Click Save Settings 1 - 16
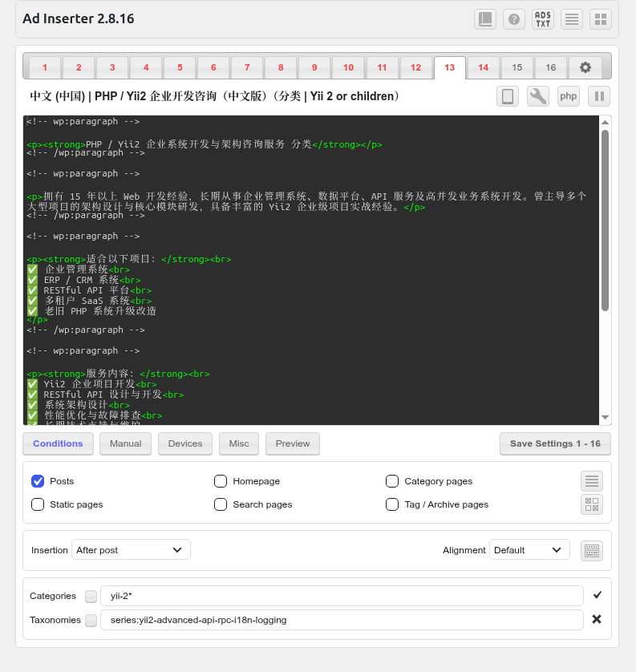The width and height of the screenshot is (636, 672). point(555,443)
